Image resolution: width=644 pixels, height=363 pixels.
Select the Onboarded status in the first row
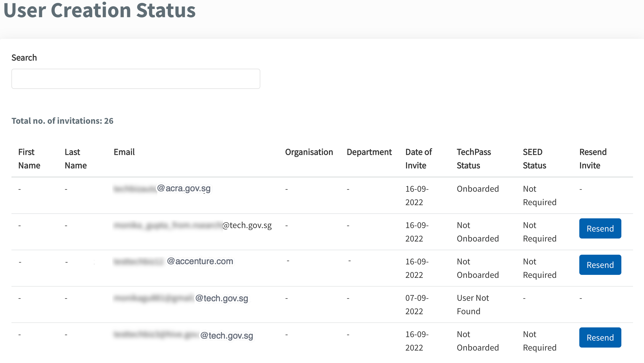(x=478, y=189)
